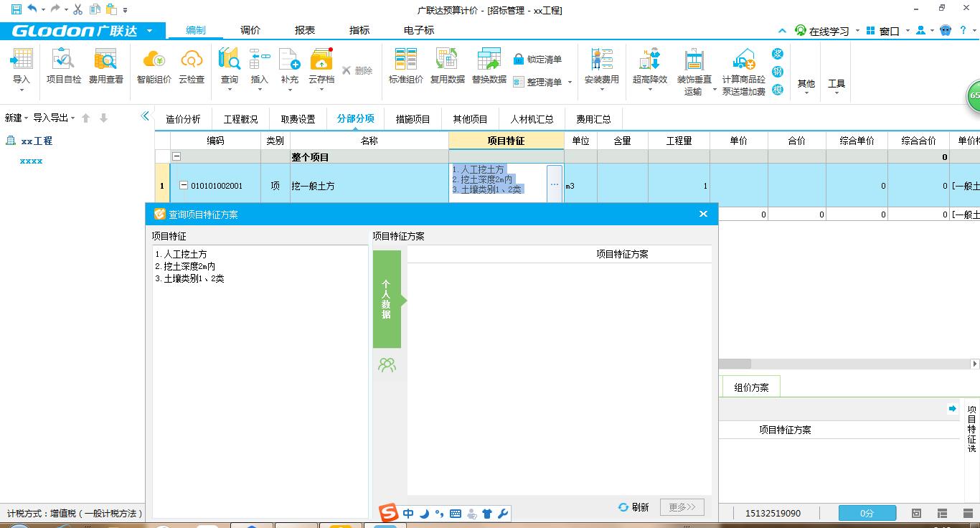The image size is (980, 528).
Task: Click the 0分 progress control at bottom right
Action: [867, 514]
